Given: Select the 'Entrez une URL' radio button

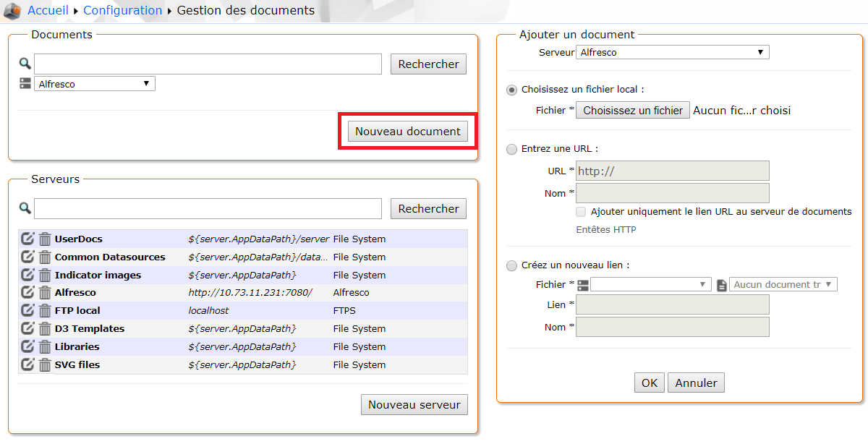Looking at the screenshot, I should [512, 149].
